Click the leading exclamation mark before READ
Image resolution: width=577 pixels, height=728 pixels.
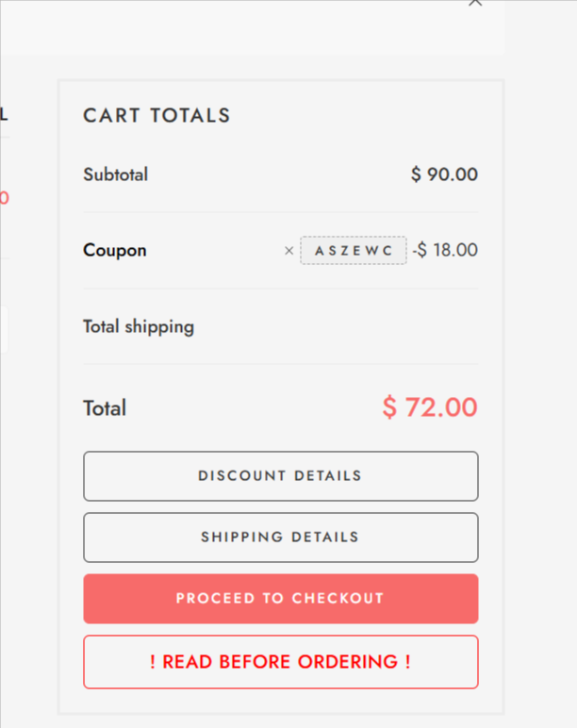point(153,662)
